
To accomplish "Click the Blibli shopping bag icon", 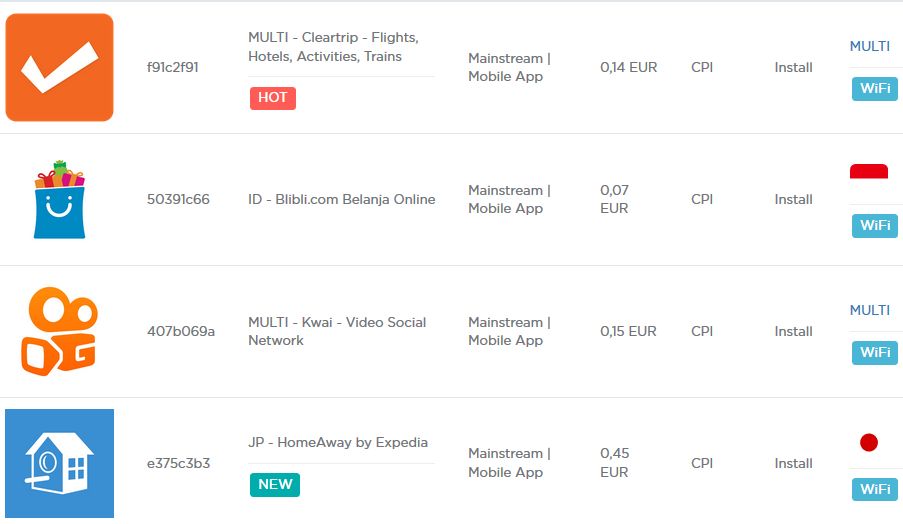I will (x=59, y=199).
